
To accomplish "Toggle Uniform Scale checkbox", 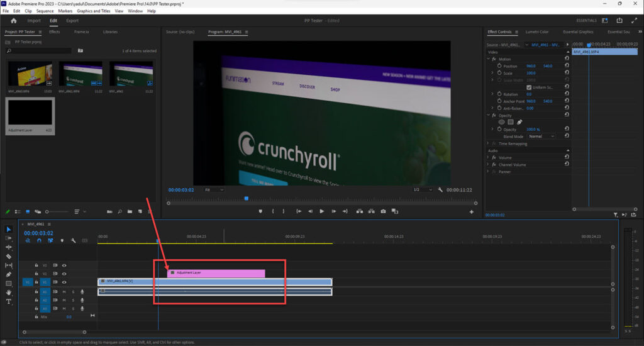I will (529, 87).
